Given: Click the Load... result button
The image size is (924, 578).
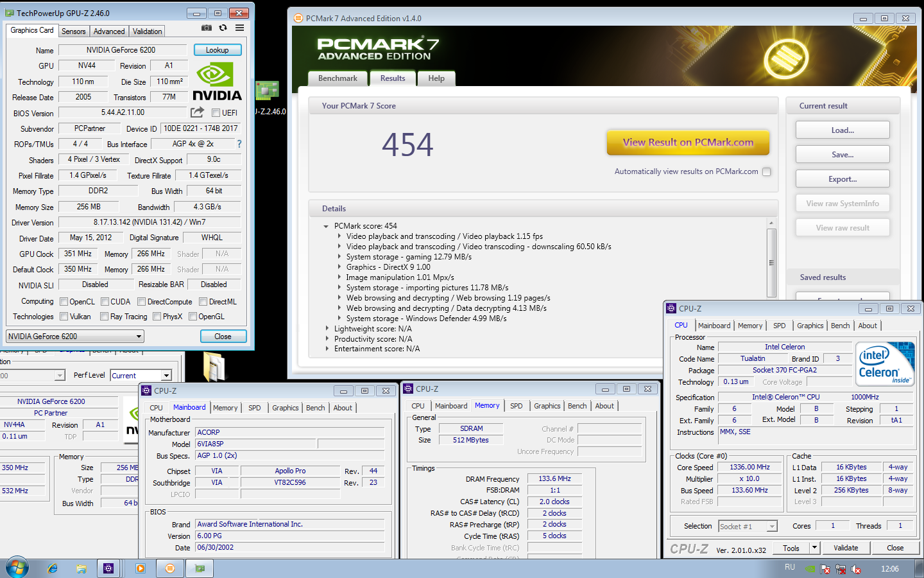Looking at the screenshot, I should pos(843,130).
